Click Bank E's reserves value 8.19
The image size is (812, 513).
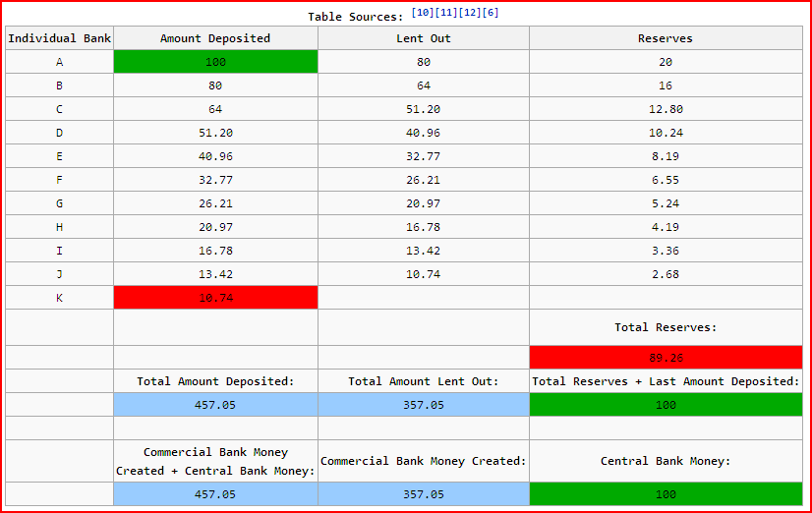click(666, 156)
